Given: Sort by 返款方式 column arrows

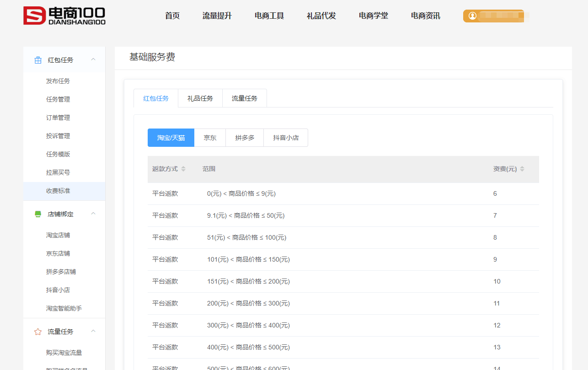Looking at the screenshot, I should [183, 169].
